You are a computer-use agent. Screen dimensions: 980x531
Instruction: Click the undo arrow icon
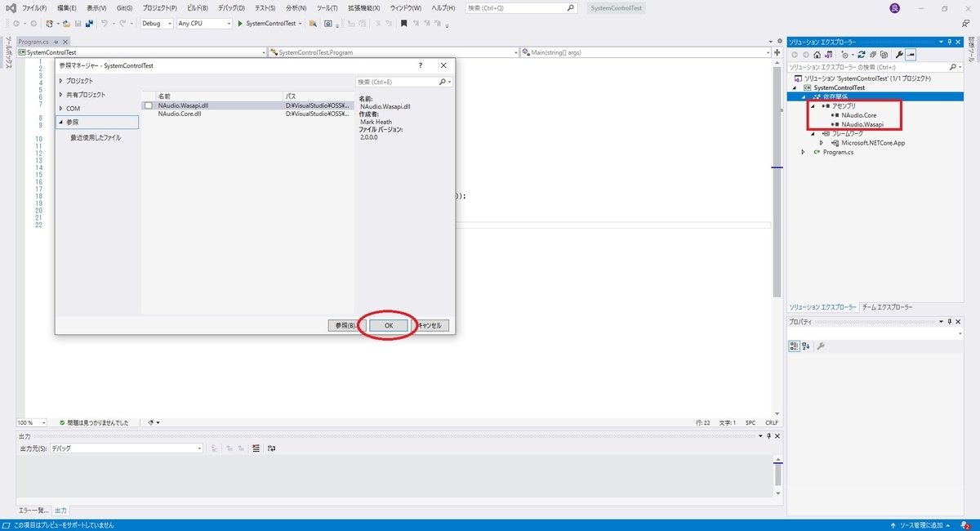pos(104,23)
